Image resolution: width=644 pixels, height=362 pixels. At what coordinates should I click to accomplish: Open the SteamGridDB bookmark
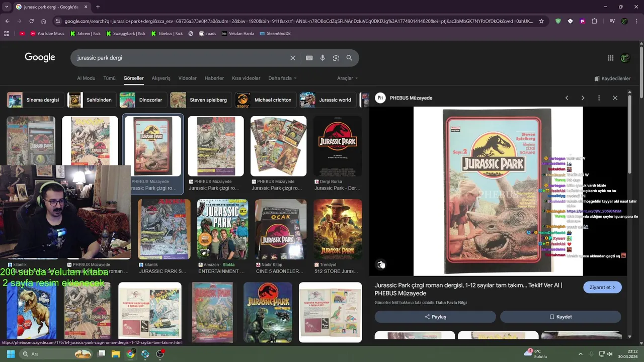click(275, 34)
